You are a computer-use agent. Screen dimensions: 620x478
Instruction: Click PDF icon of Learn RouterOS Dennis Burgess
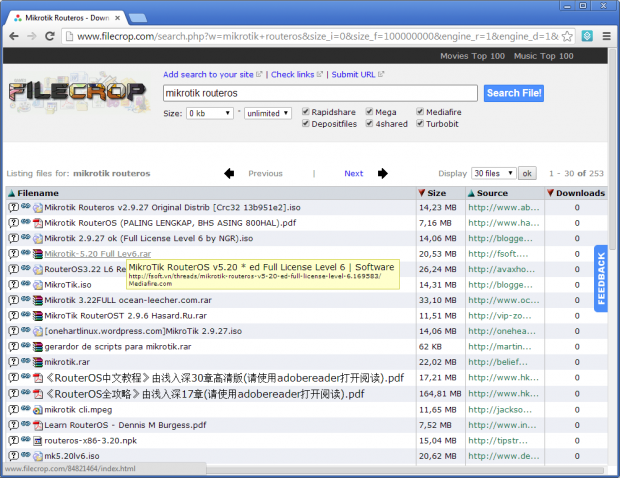(x=38, y=425)
